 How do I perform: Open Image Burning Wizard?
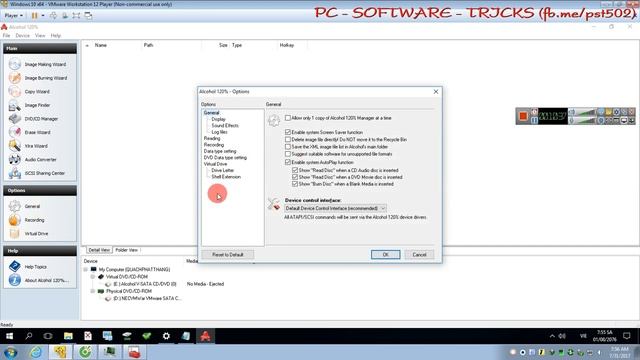(x=39, y=78)
